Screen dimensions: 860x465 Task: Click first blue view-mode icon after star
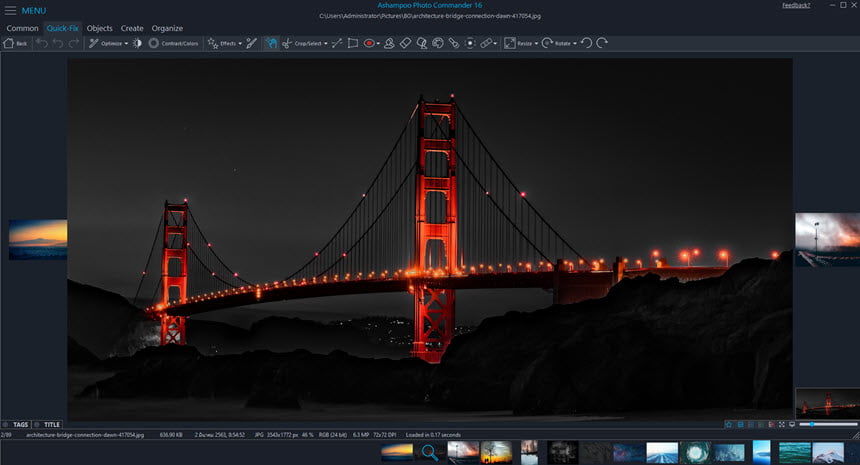coord(740,424)
